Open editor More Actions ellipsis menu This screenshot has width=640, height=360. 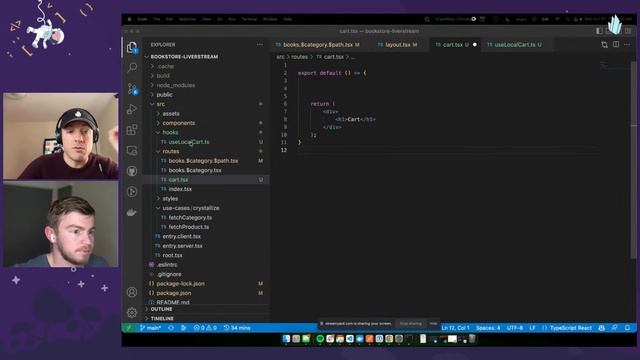[627, 44]
